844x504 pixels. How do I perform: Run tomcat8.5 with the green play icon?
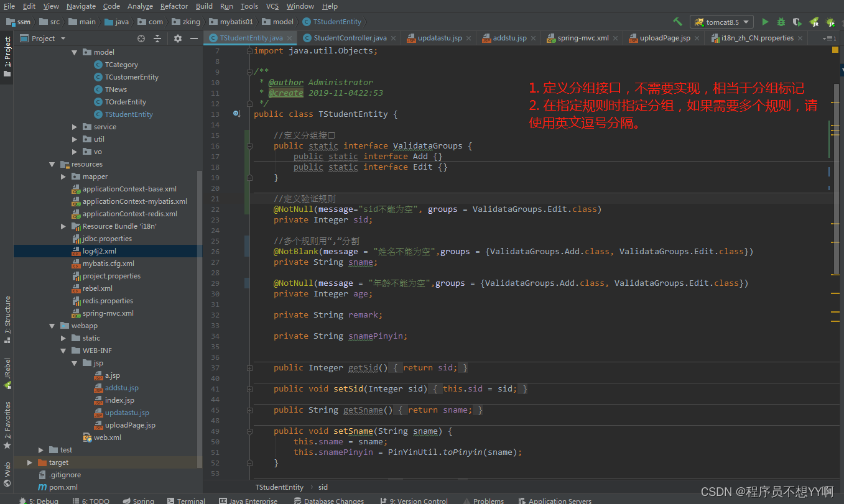click(765, 22)
